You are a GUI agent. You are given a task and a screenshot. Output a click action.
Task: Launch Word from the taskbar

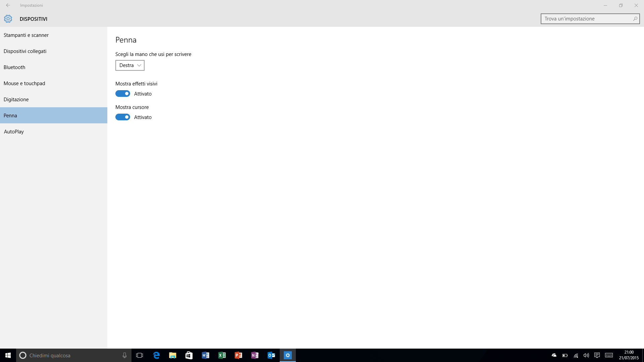206,355
